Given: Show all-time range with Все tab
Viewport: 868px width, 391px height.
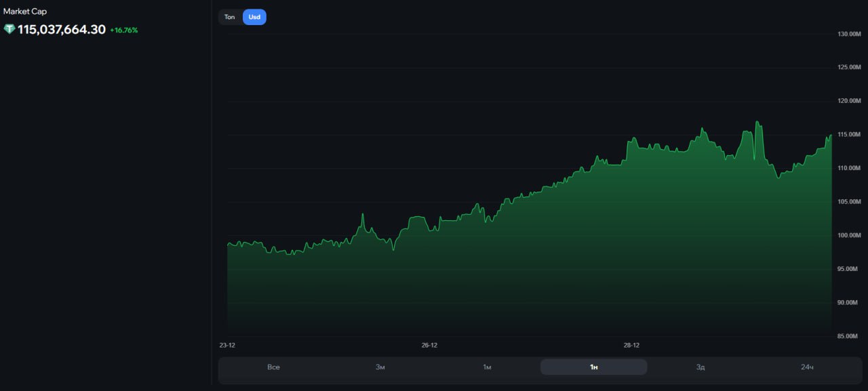Looking at the screenshot, I should coord(273,367).
